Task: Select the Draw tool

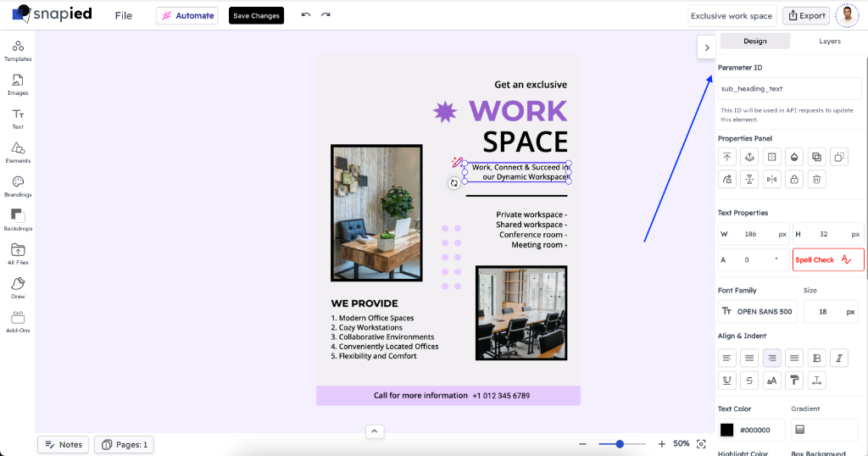Action: [x=18, y=287]
